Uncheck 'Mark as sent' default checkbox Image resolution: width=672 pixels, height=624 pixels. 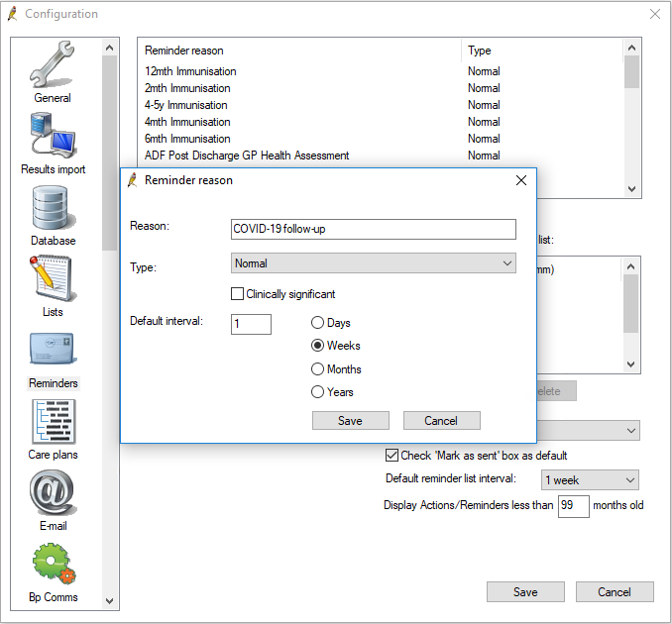coord(392,456)
